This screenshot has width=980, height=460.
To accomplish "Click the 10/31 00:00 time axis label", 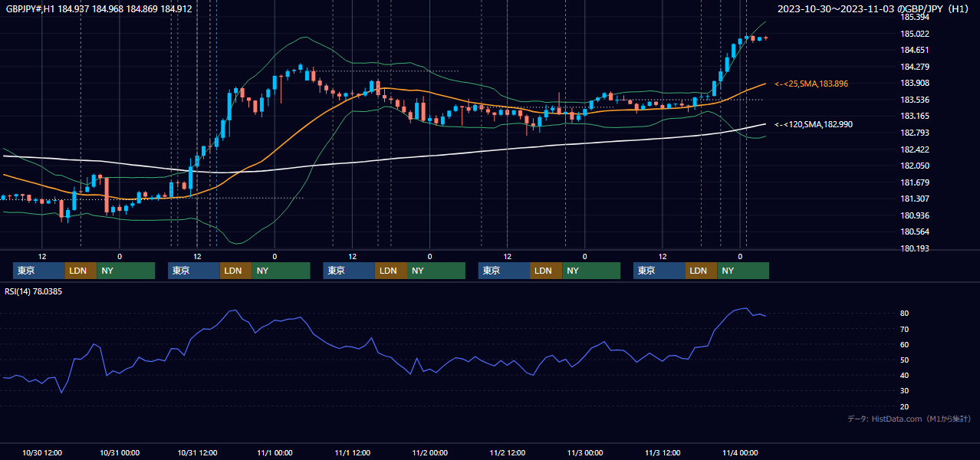I will [120, 453].
